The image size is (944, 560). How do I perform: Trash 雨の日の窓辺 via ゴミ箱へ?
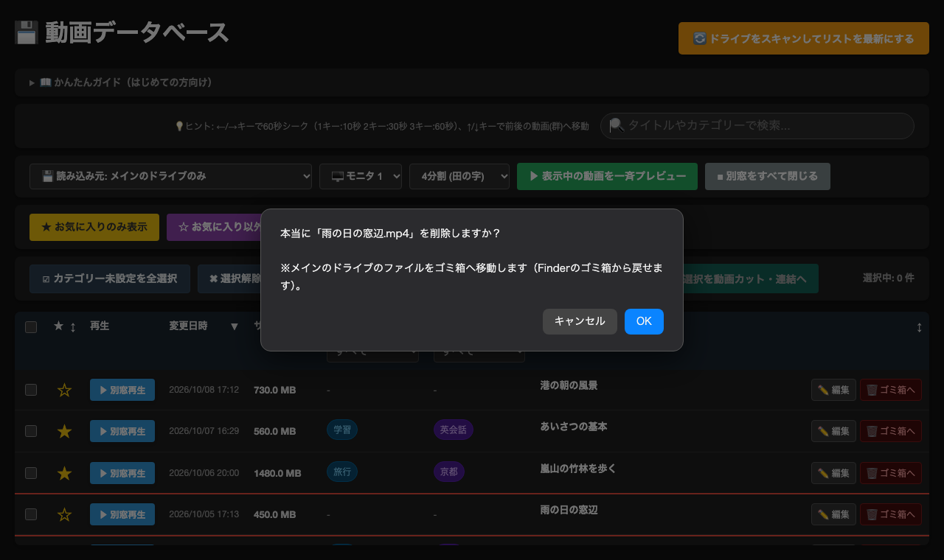tap(891, 514)
